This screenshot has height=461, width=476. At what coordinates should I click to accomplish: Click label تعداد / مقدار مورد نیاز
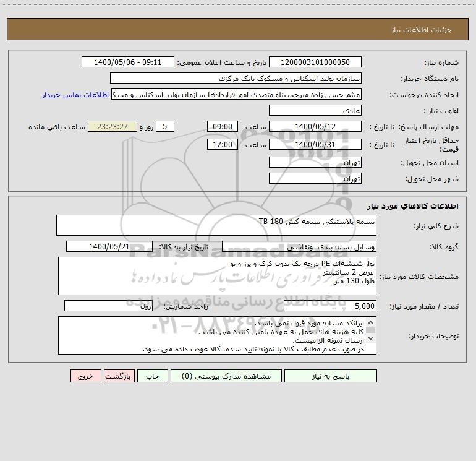coord(424,307)
